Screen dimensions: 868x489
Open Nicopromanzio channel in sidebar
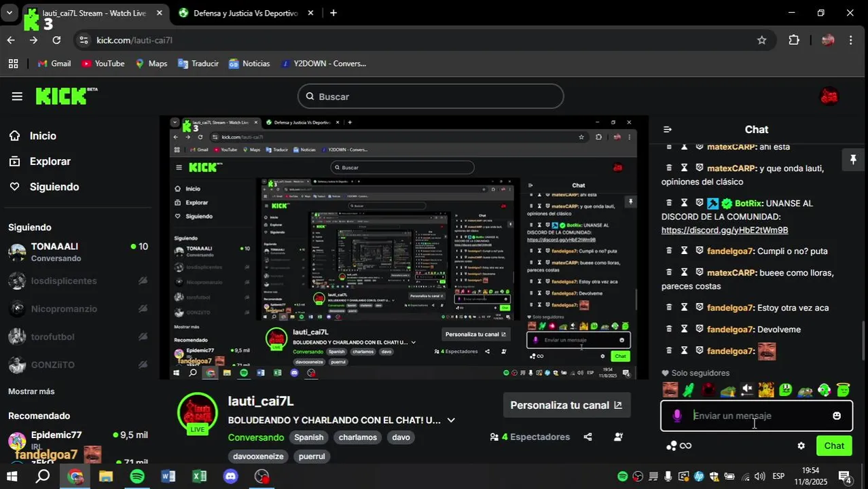coord(78,309)
